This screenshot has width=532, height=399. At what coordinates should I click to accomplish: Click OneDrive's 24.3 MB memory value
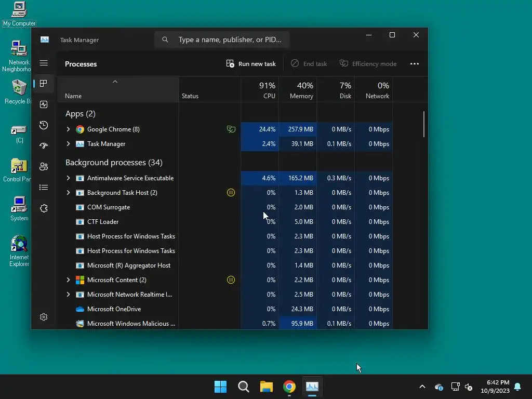point(302,309)
